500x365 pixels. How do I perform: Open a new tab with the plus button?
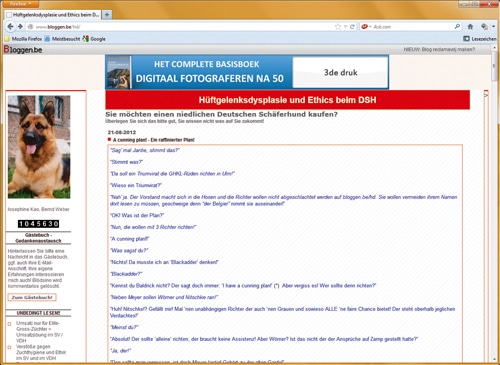(107, 15)
